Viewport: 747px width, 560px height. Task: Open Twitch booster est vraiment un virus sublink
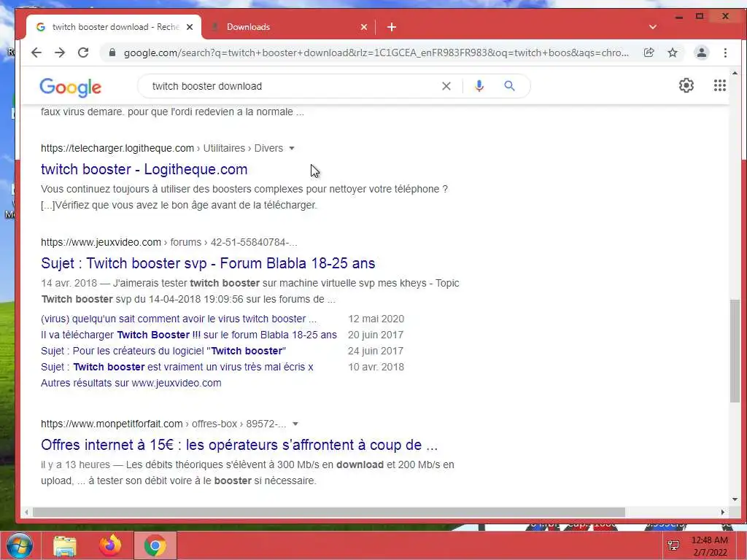tap(177, 367)
